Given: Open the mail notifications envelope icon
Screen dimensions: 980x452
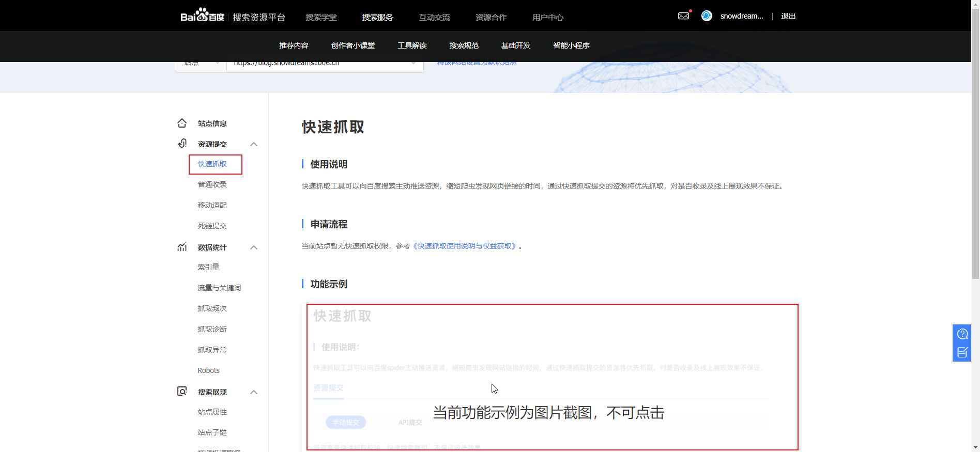Looking at the screenshot, I should (683, 16).
